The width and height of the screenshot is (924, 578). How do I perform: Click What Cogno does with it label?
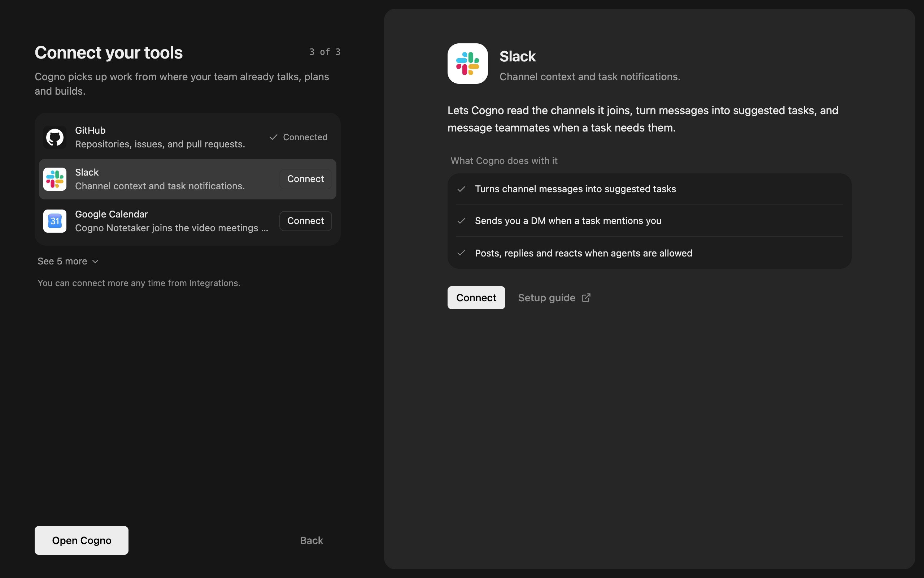tap(504, 161)
